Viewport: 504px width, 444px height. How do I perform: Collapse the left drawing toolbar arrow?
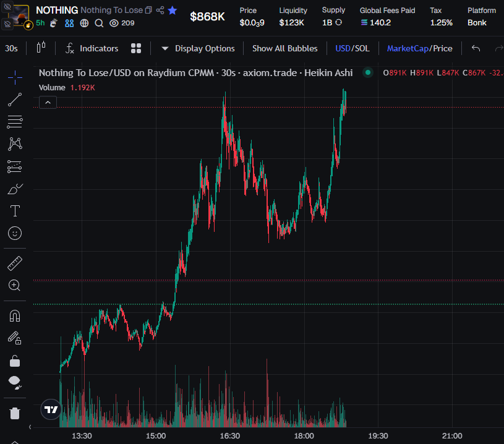(x=30, y=427)
